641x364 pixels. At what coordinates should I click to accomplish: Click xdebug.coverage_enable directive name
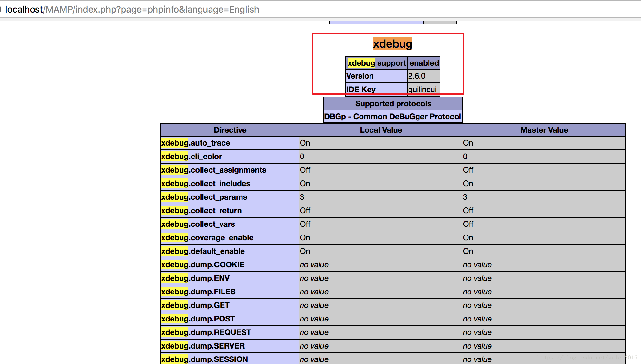click(207, 238)
